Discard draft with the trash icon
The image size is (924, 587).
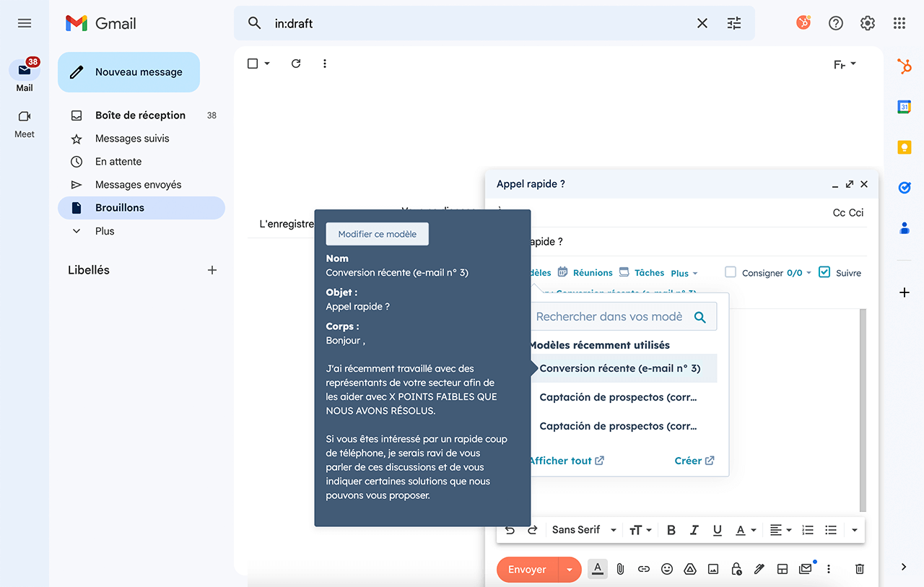point(859,569)
